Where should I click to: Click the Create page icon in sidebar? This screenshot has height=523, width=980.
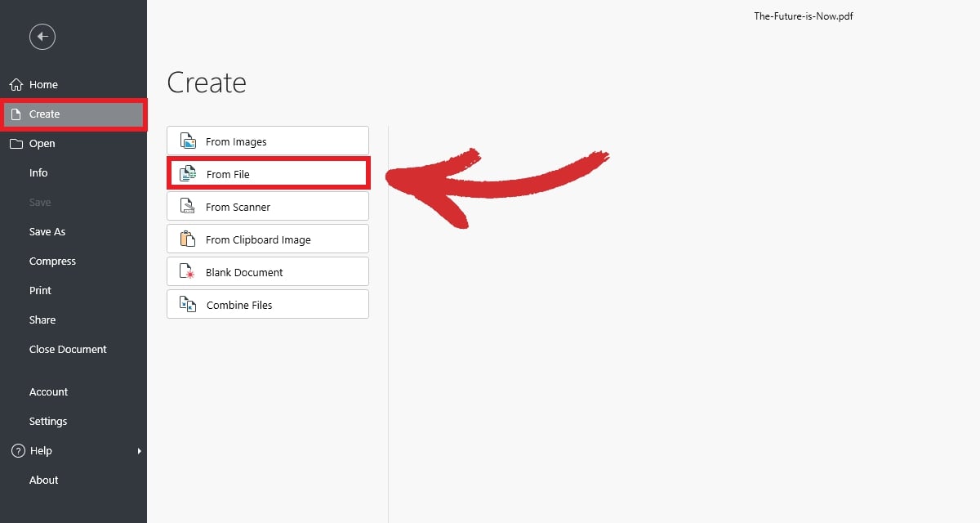click(16, 114)
